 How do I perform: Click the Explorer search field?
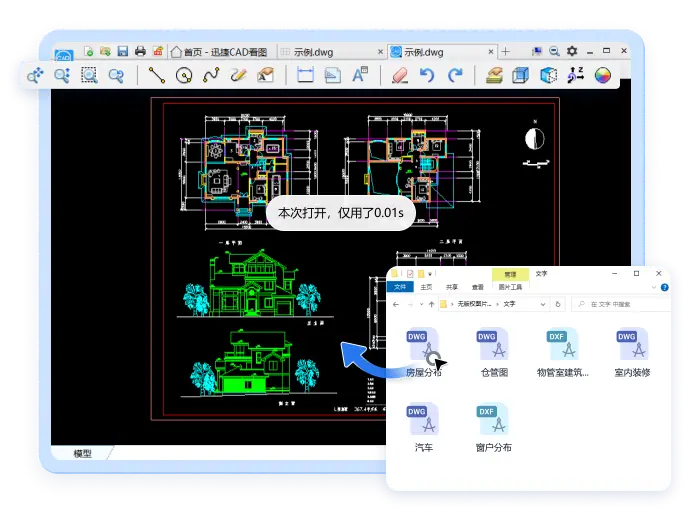[621, 304]
